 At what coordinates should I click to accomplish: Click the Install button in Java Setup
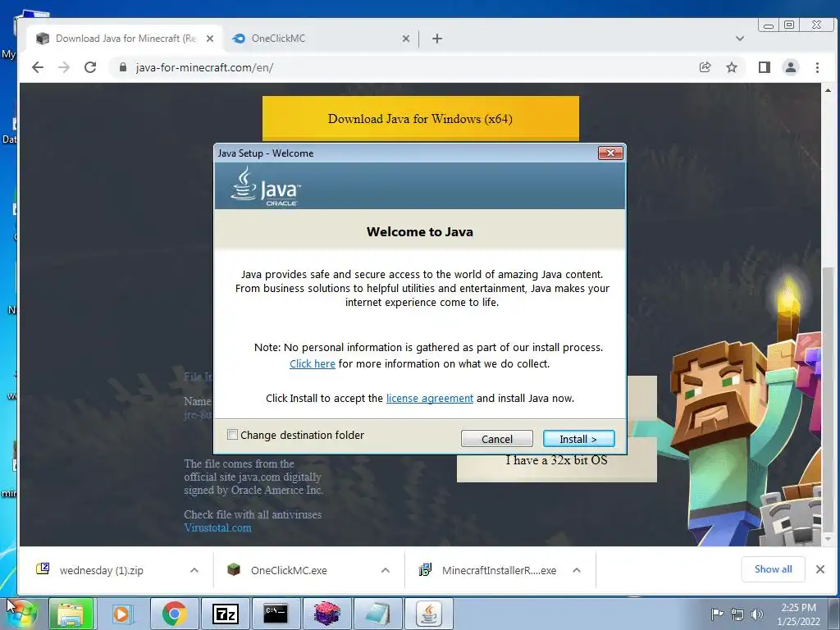point(578,439)
